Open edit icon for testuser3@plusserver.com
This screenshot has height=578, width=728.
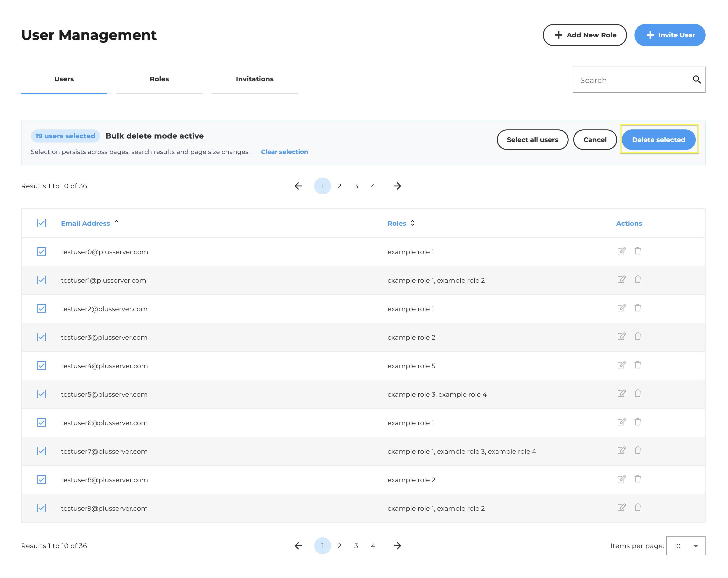[x=621, y=336]
